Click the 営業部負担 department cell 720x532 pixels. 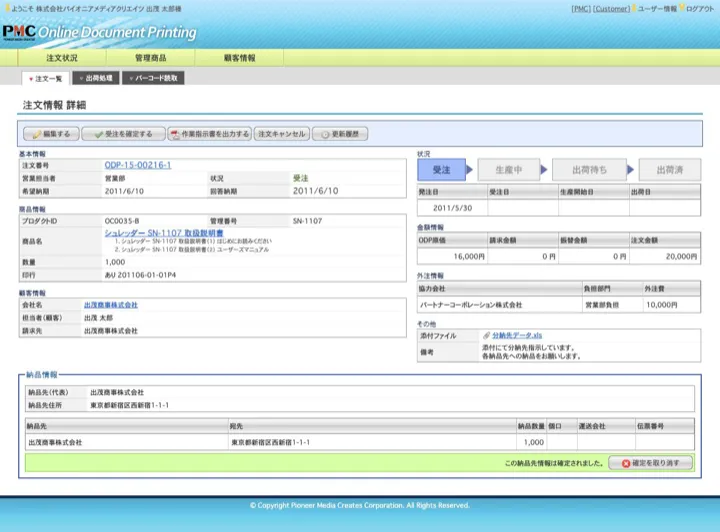point(612,305)
